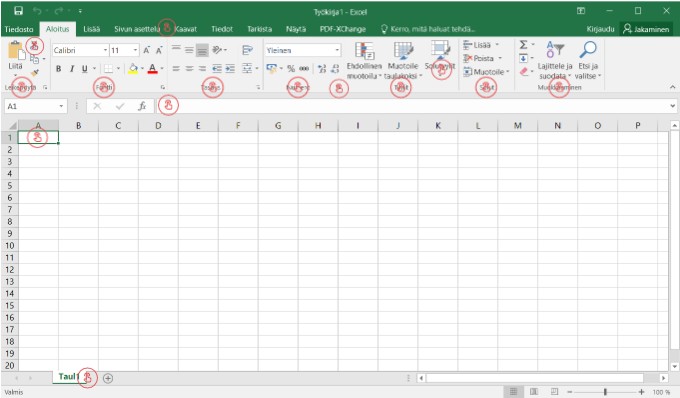Click the wrap text icon
The image size is (680, 398).
(x=248, y=50)
